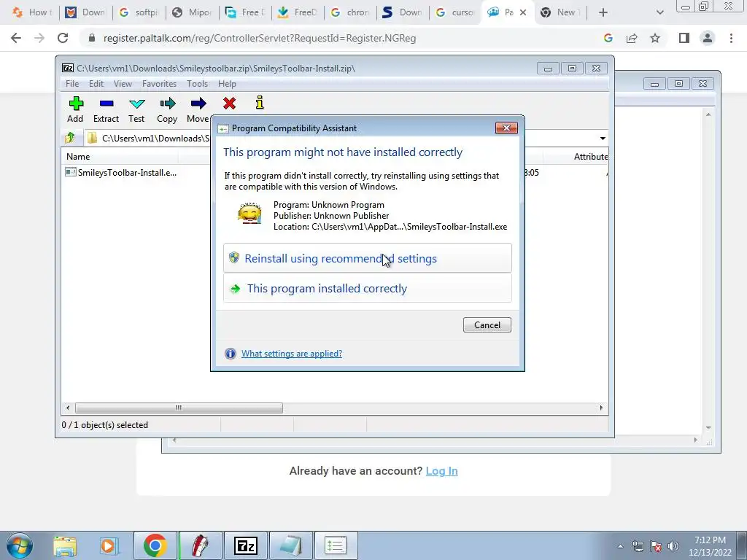This screenshot has width=747, height=560.
Task: Click the Share page icon in Chrome
Action: [632, 38]
